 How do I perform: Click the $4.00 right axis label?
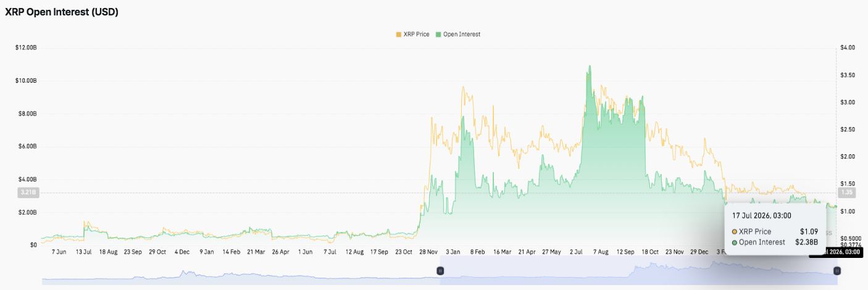848,48
